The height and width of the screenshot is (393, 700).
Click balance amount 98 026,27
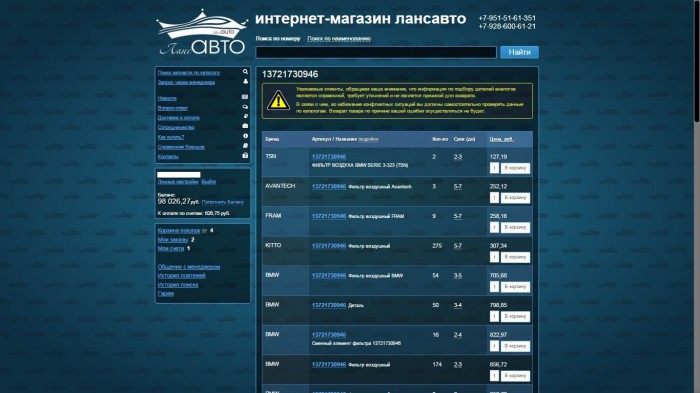click(174, 201)
